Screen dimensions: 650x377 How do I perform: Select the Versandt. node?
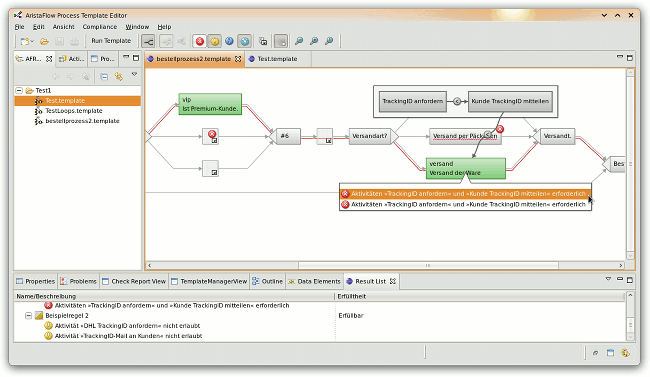557,136
